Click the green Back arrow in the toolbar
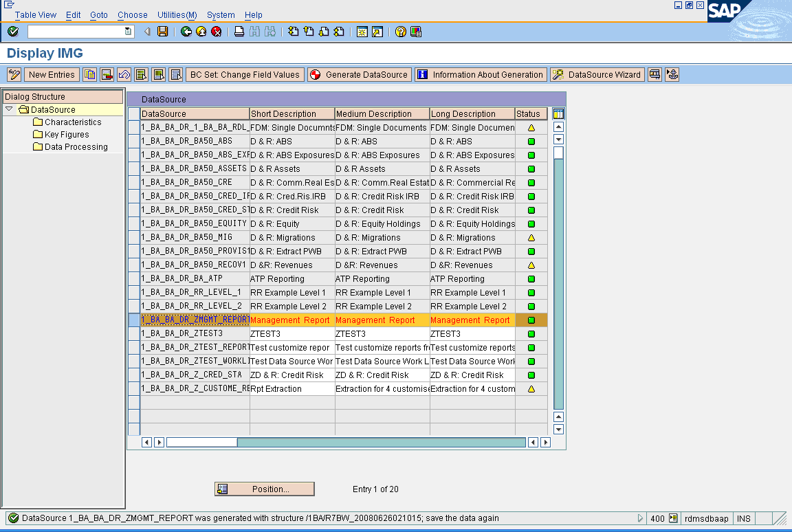The height and width of the screenshot is (532, 792). point(186,32)
